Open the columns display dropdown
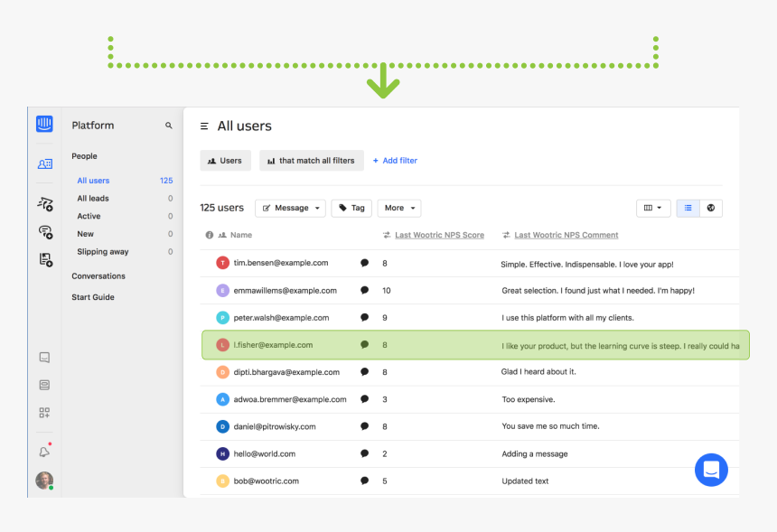Viewport: 777px width, 532px height. [x=652, y=208]
